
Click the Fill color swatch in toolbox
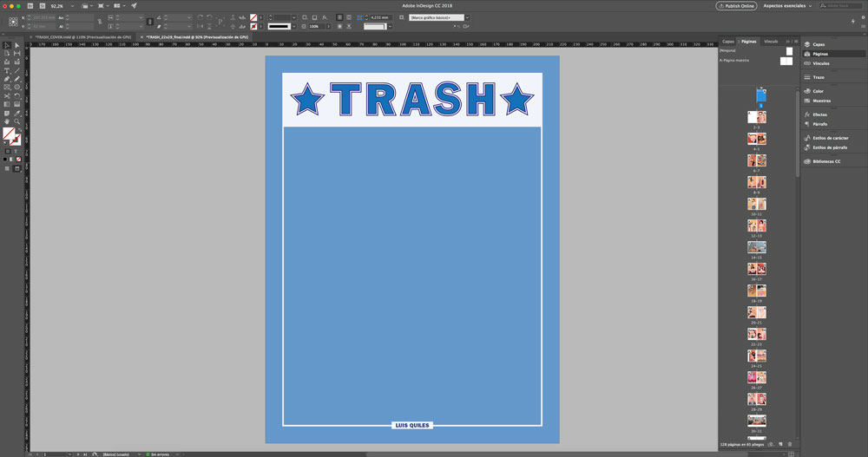(9, 134)
